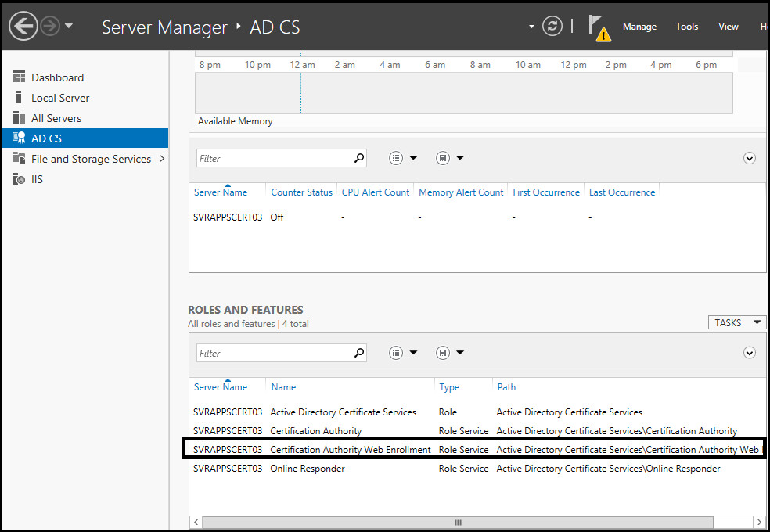Click the AD CS certificate icon
Image resolution: width=770 pixels, height=532 pixels.
[19, 138]
